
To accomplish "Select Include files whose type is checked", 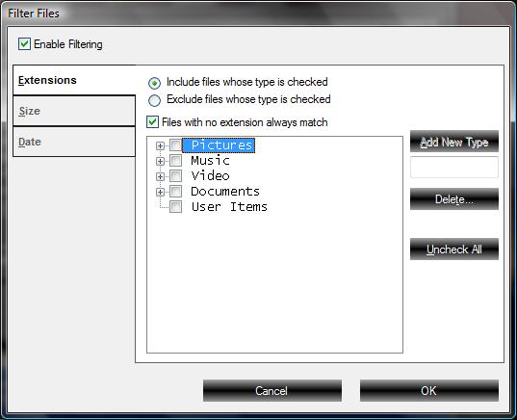I will point(154,83).
